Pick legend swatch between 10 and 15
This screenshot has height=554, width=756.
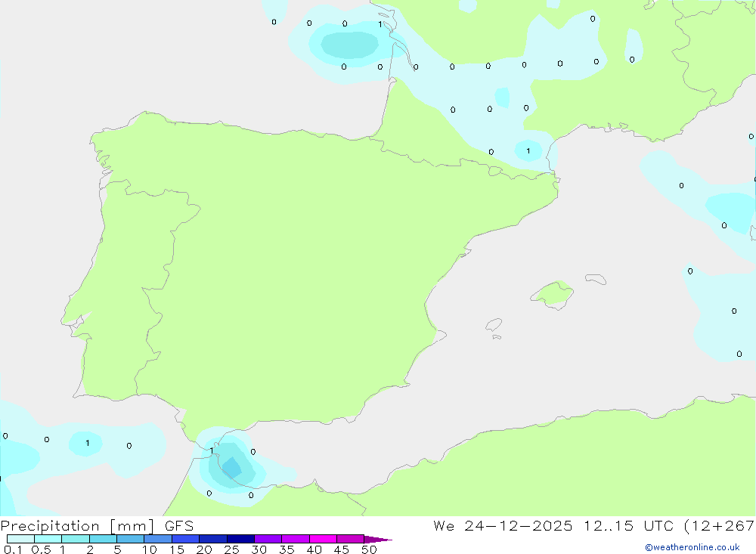point(158,539)
